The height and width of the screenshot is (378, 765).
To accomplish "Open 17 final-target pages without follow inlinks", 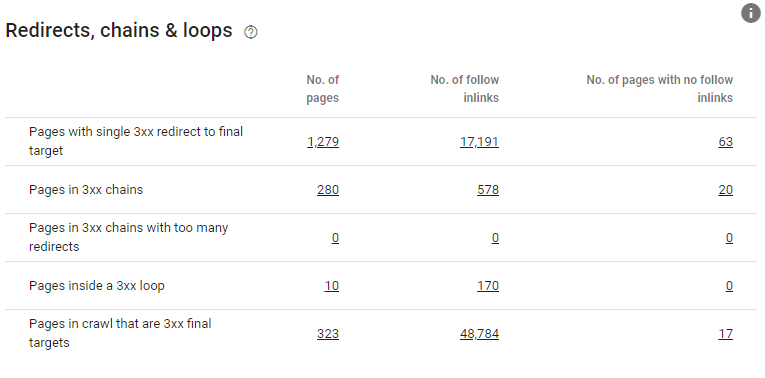I will (x=725, y=334).
